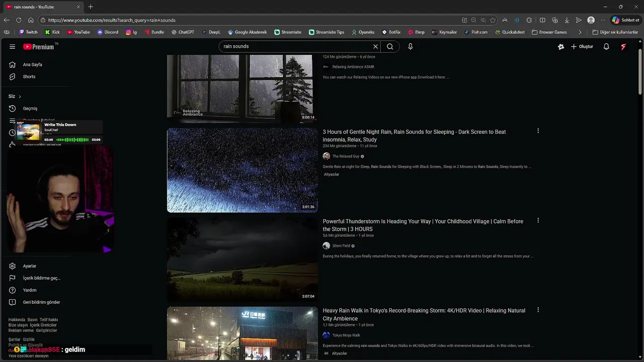Screen dimensions: 644x362
Task: Open the Discord bookmark
Action: pyautogui.click(x=108, y=32)
